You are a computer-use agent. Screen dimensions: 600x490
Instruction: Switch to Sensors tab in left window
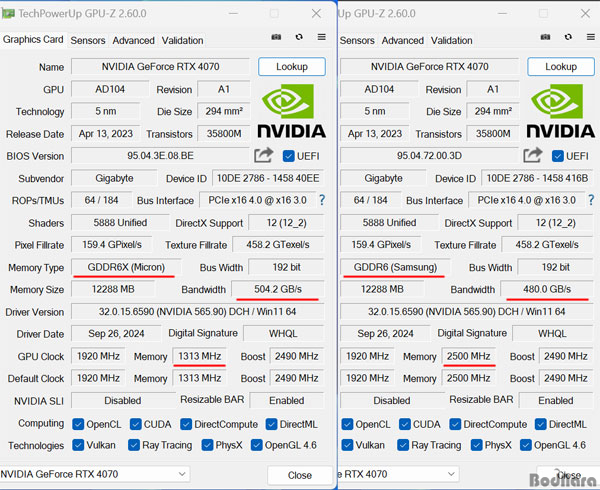(88, 40)
